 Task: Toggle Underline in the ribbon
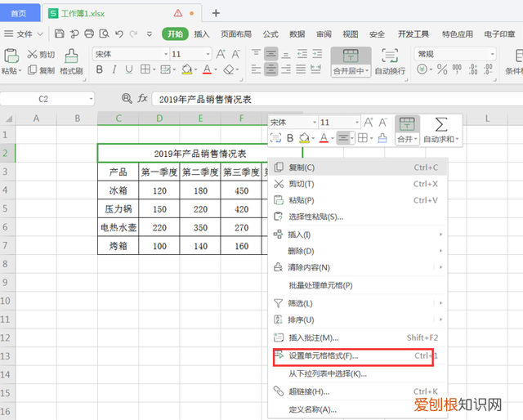pyautogui.click(x=129, y=69)
